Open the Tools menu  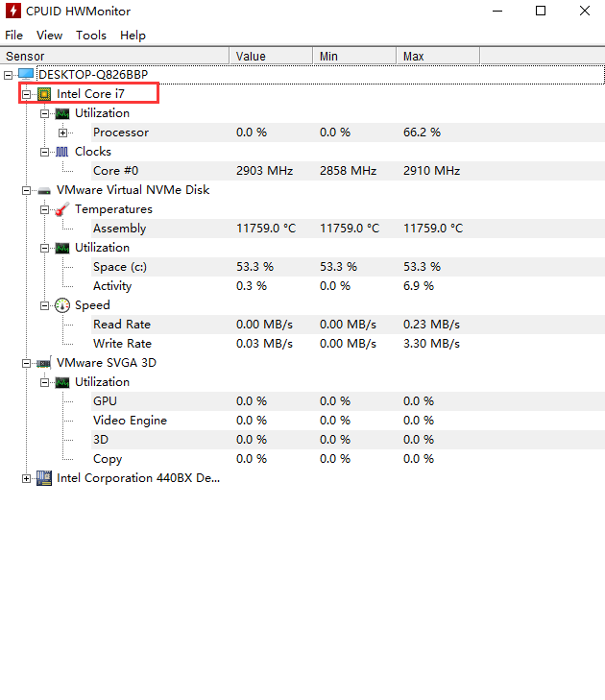click(91, 35)
